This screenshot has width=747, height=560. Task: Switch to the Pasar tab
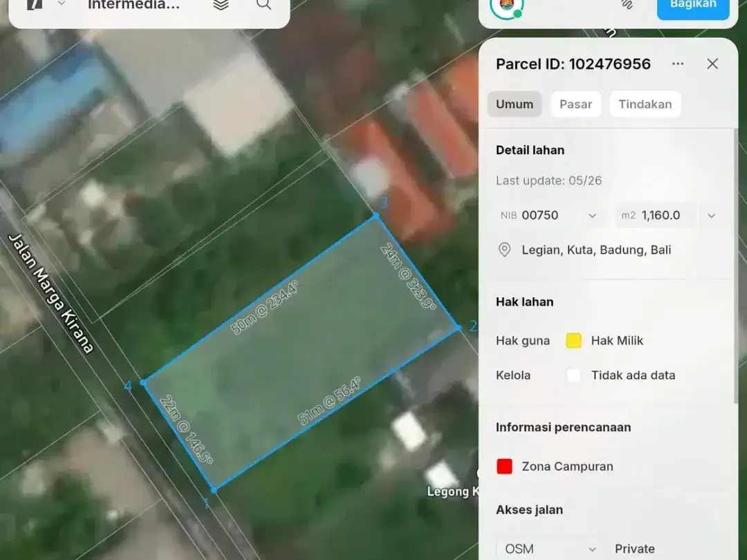575,104
